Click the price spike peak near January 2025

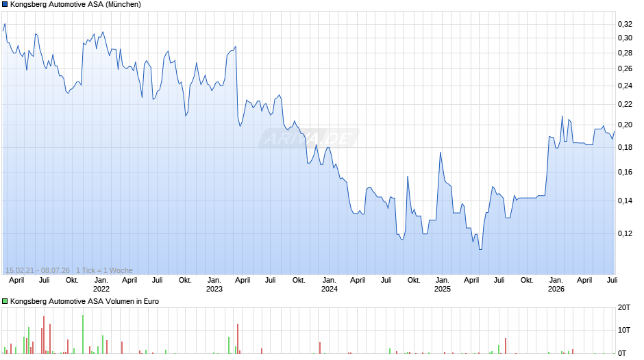pyautogui.click(x=441, y=153)
